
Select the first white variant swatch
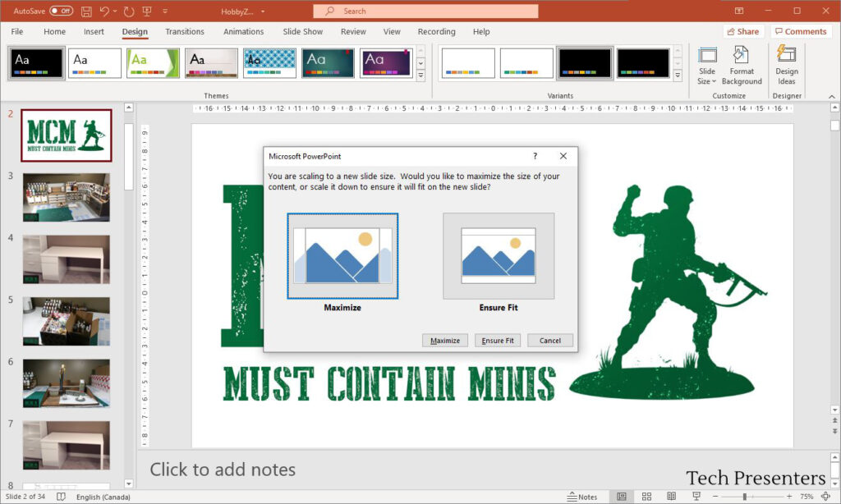coord(468,63)
